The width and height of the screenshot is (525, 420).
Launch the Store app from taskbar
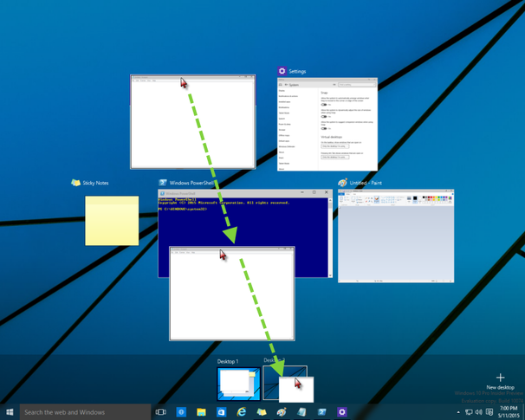coord(221,412)
